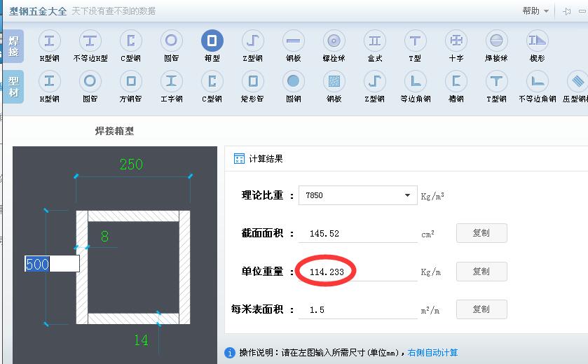
Task: Select the 等边角钢 profile
Action: click(x=415, y=87)
